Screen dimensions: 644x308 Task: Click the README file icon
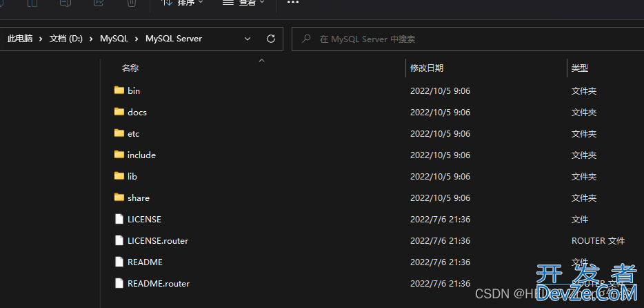119,262
